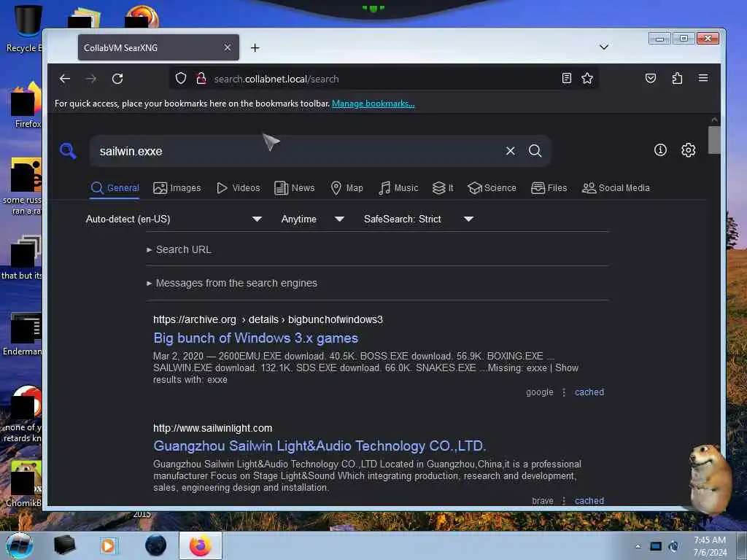Open the Firefox hamburger menu

703,78
